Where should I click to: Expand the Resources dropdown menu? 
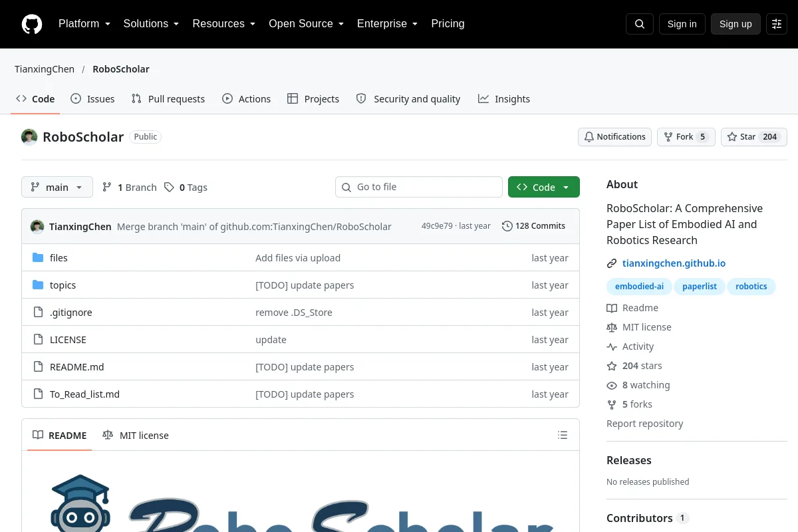[x=224, y=24]
